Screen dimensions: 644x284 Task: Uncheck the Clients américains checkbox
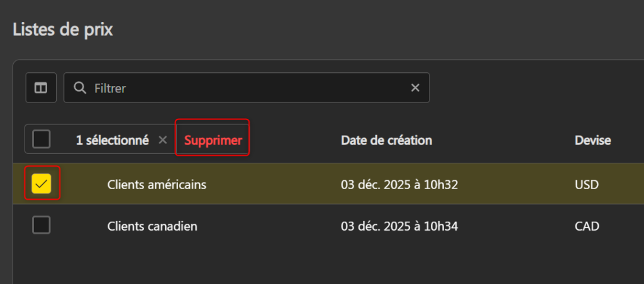coord(42,183)
